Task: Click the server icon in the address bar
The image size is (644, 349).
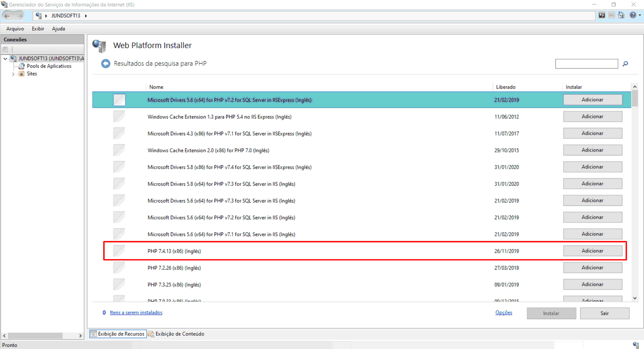Action: [x=39, y=16]
